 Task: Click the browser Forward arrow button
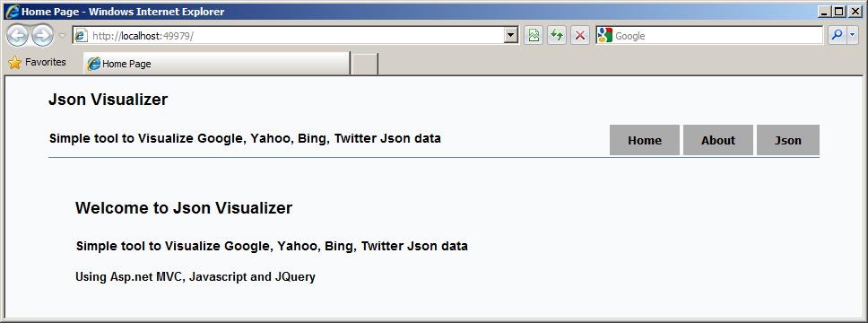tap(43, 36)
